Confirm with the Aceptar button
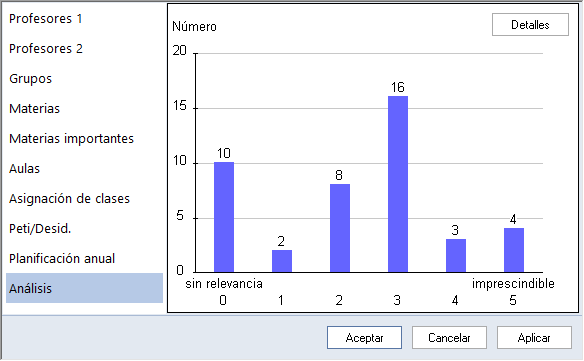The height and width of the screenshot is (361, 584). click(364, 338)
